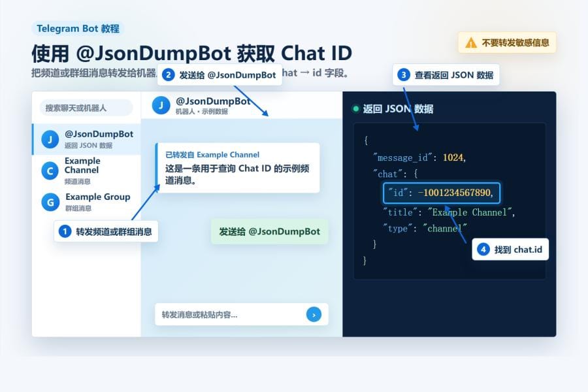This screenshot has height=392, width=588.
Task: Click the @JsonDumpBot name in conversation header
Action: coord(212,101)
